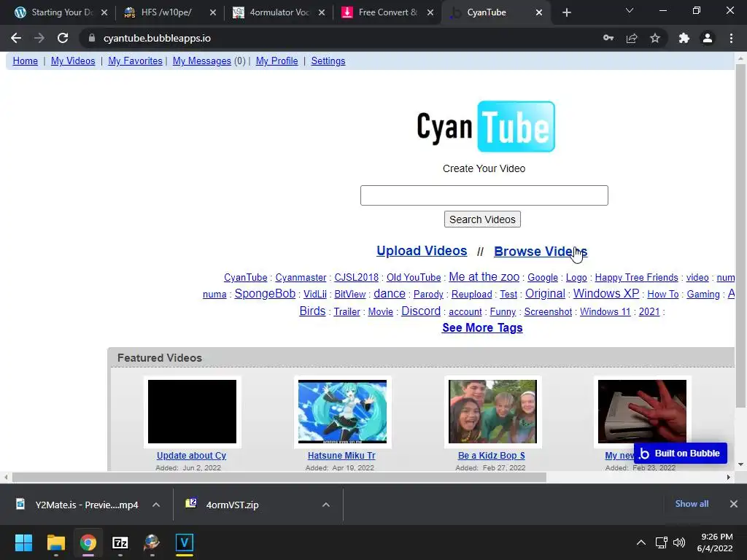
Task: Open the Browse Videos link
Action: [541, 252]
